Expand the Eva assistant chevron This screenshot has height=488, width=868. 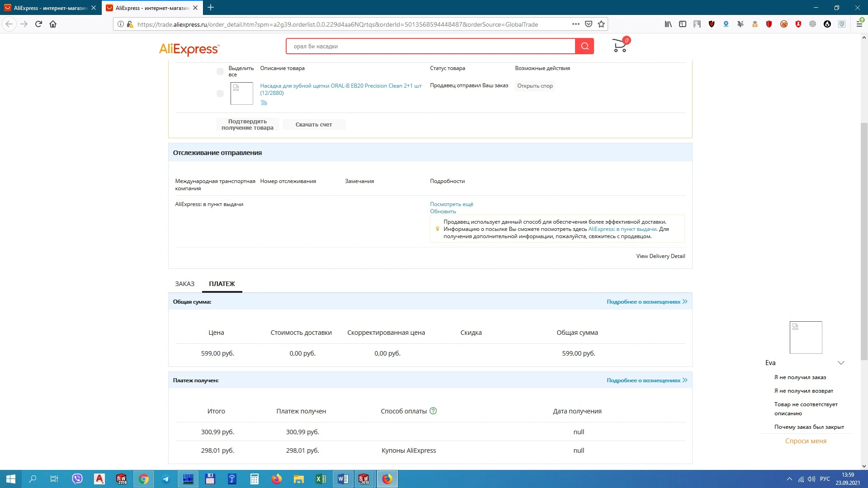841,363
